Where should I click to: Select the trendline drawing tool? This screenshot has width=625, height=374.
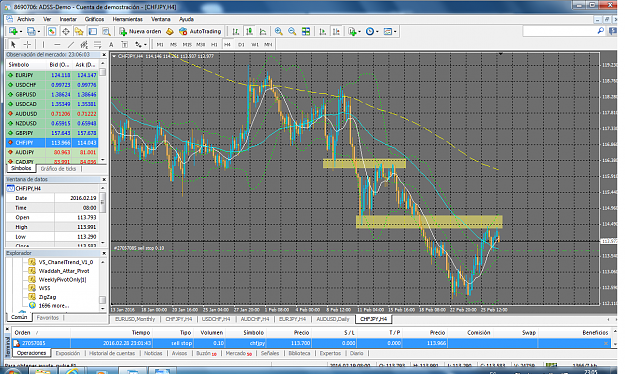pos(71,44)
